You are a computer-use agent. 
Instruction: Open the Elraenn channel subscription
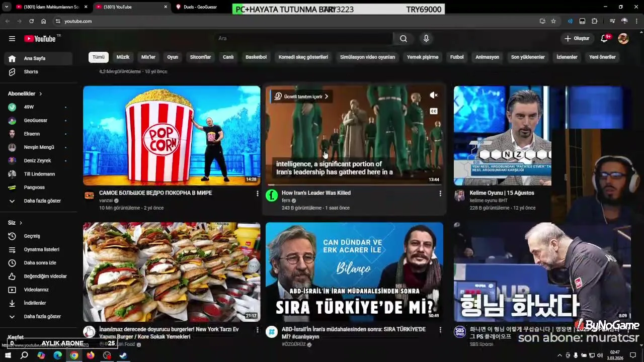click(39, 134)
